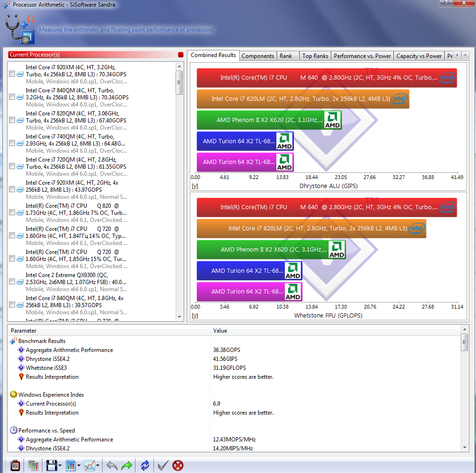This screenshot has width=476, height=473.
Task: Switch to the Combined Results tab
Action: (213, 55)
